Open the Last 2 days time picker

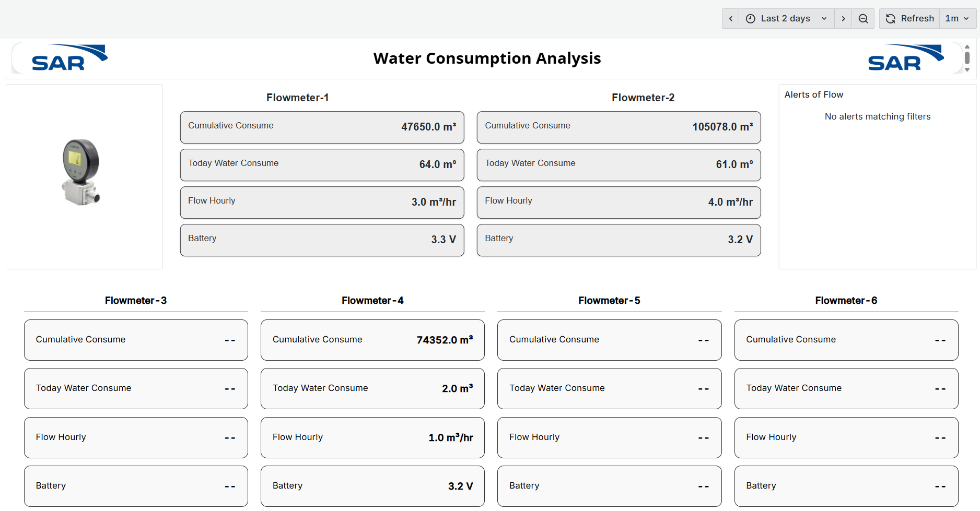pos(786,19)
